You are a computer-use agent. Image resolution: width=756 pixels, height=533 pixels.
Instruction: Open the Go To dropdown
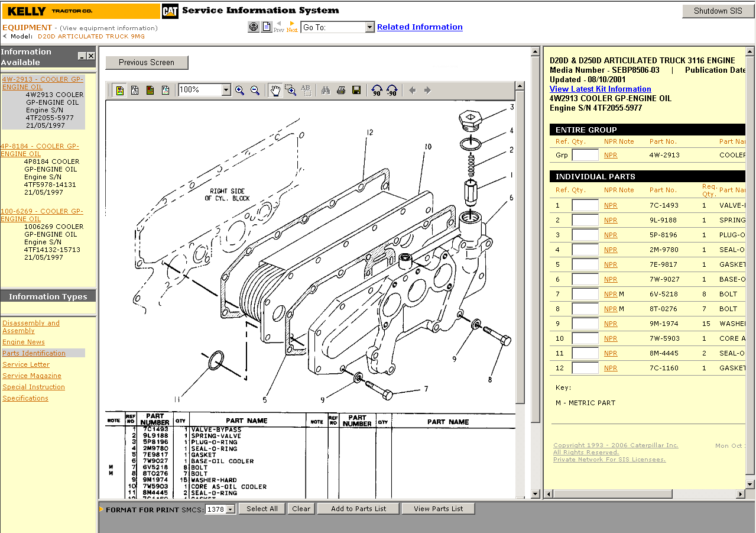370,27
